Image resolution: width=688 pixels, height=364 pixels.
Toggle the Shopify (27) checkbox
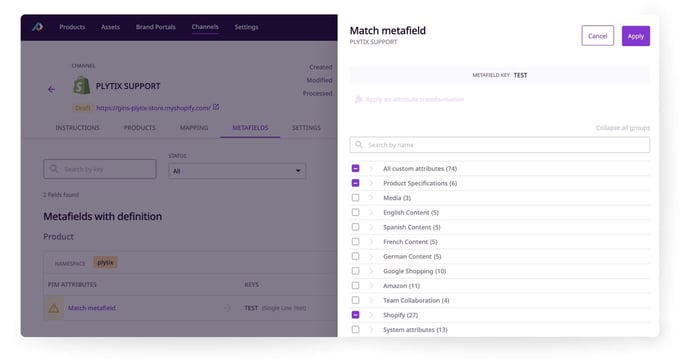click(x=355, y=315)
